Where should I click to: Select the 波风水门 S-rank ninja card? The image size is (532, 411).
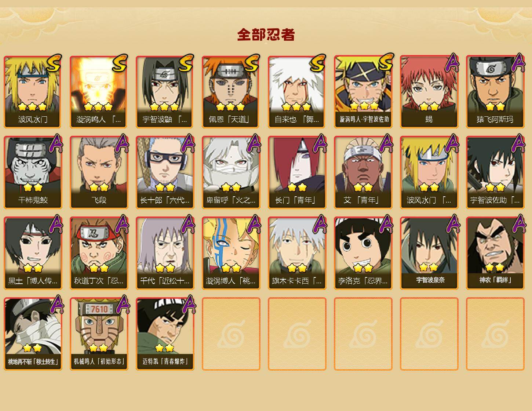point(33,92)
